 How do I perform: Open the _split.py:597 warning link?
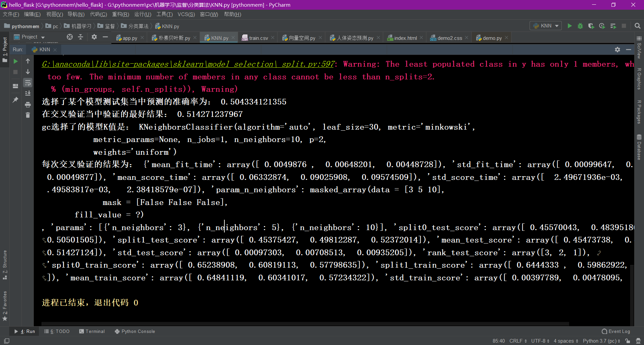189,64
